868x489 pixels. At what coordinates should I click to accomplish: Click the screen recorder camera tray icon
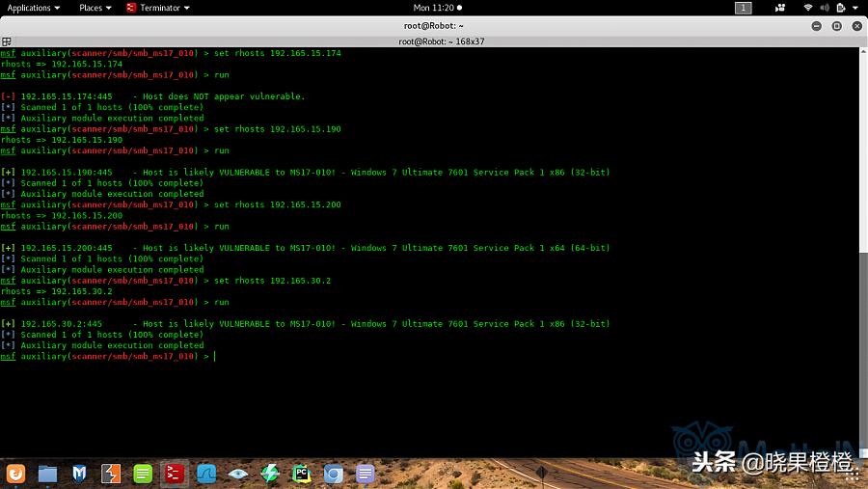780,8
